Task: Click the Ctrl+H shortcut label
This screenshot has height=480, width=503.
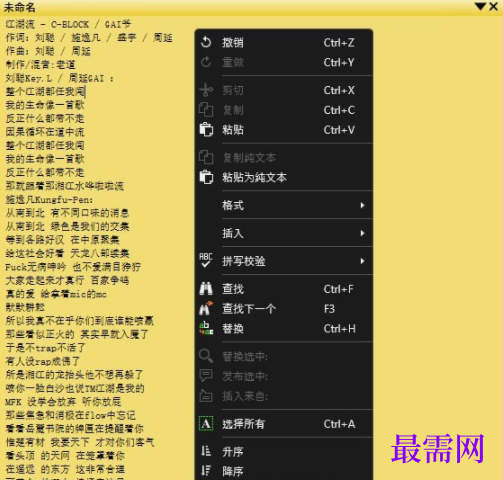Action: [x=340, y=329]
